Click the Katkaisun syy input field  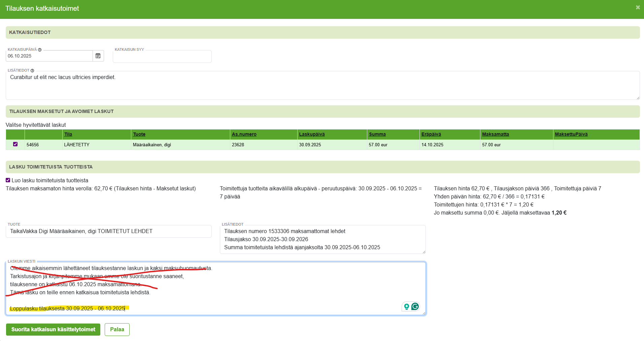[162, 56]
